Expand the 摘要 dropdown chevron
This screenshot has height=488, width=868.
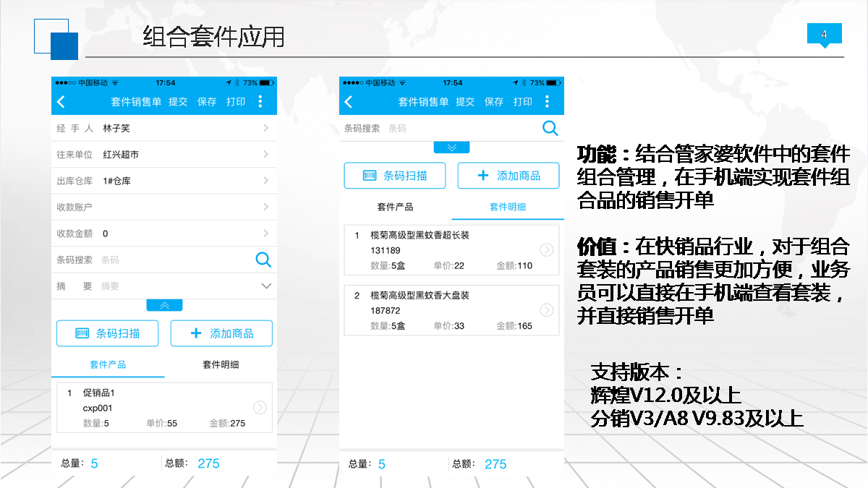coord(265,286)
